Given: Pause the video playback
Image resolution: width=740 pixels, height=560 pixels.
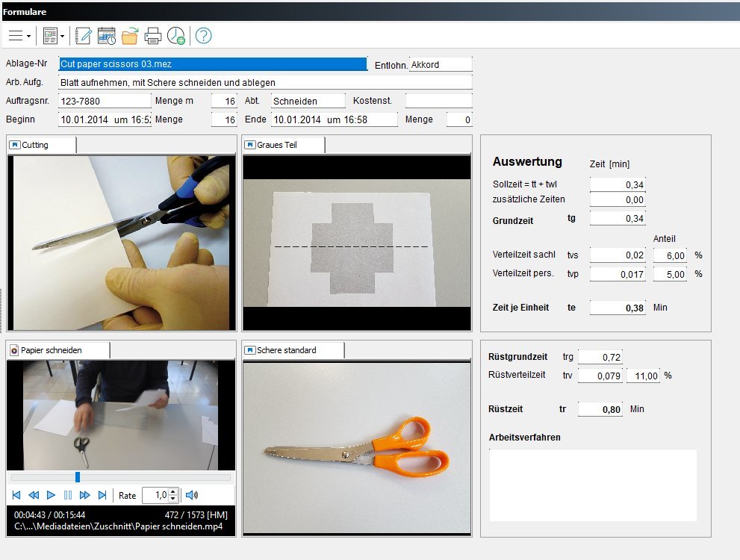Looking at the screenshot, I should coord(68,495).
